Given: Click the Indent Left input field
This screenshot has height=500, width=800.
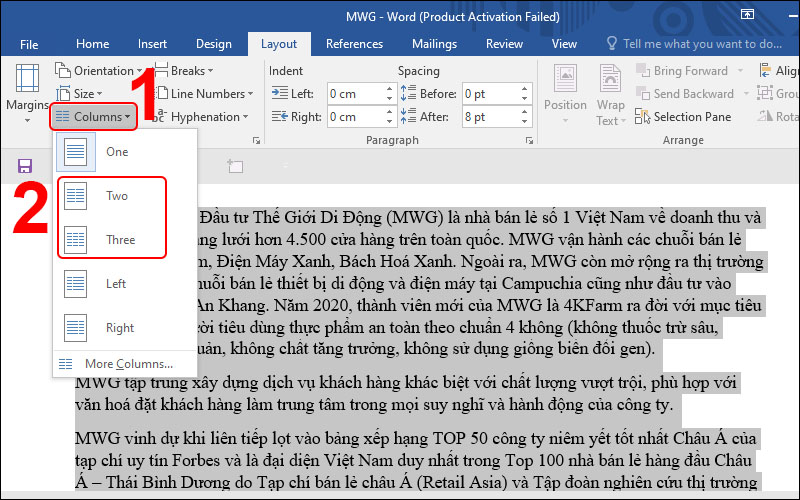Looking at the screenshot, I should pyautogui.click(x=356, y=94).
